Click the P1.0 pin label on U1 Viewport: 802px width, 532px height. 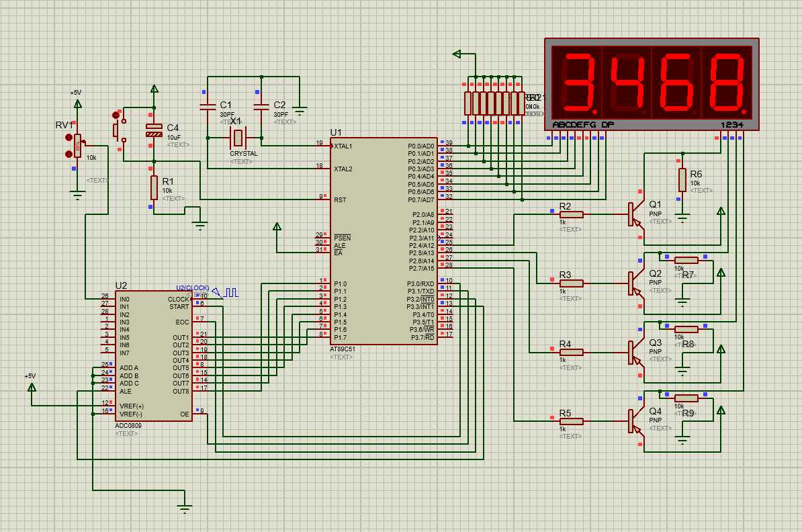click(x=340, y=284)
